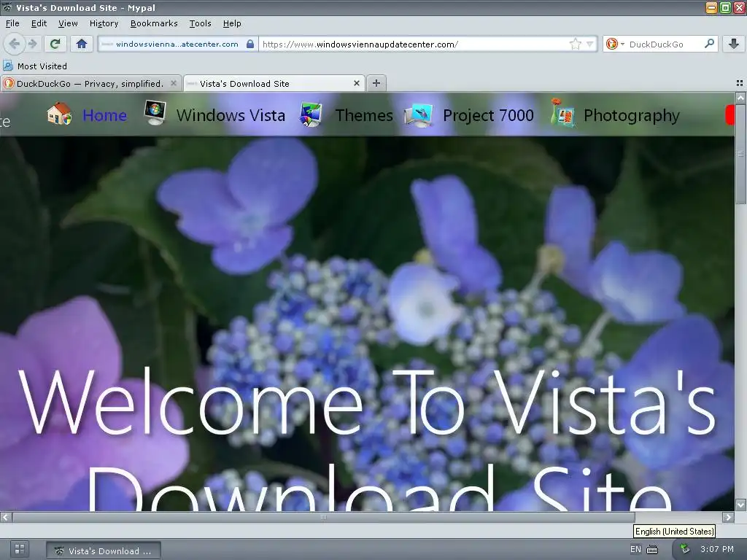Click the Mypal raccoon title bar icon
The height and width of the screenshot is (560, 747).
[7, 7]
